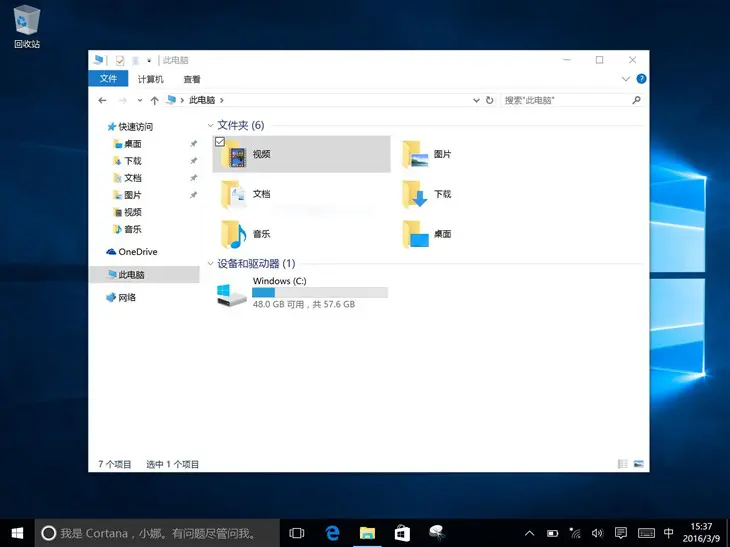Open recent locations dropdown arrow
Screen dimensions: 730x547
click(x=140, y=100)
